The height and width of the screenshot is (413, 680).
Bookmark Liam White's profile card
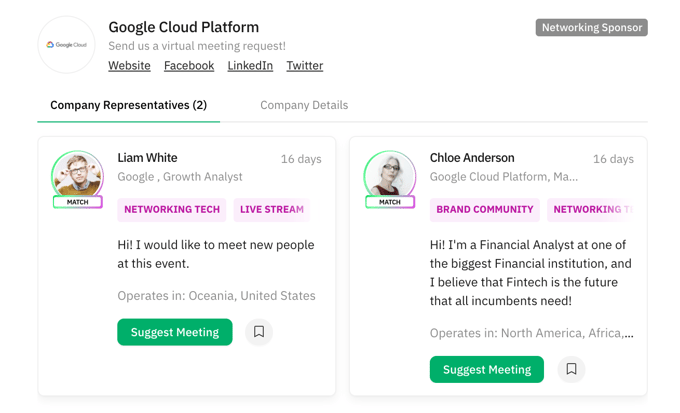(x=259, y=332)
